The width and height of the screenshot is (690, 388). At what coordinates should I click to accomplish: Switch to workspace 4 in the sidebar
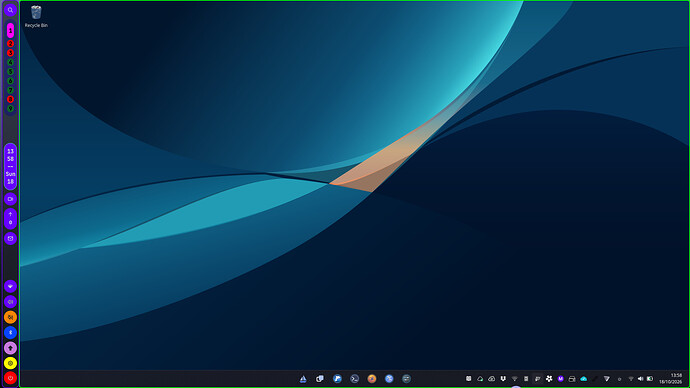click(10, 62)
